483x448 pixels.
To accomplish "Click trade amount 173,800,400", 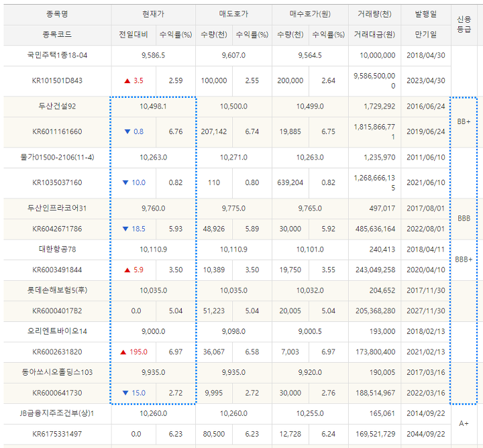I will [x=376, y=352].
